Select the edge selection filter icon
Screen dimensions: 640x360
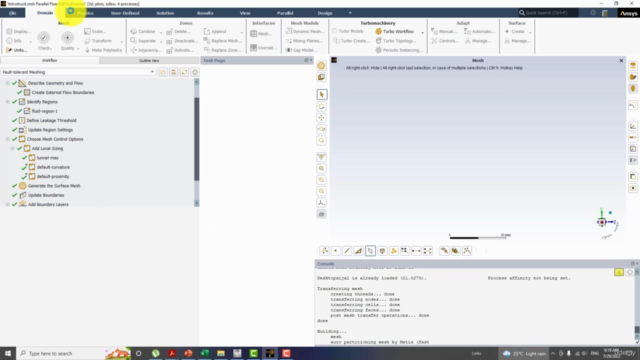click(x=347, y=251)
